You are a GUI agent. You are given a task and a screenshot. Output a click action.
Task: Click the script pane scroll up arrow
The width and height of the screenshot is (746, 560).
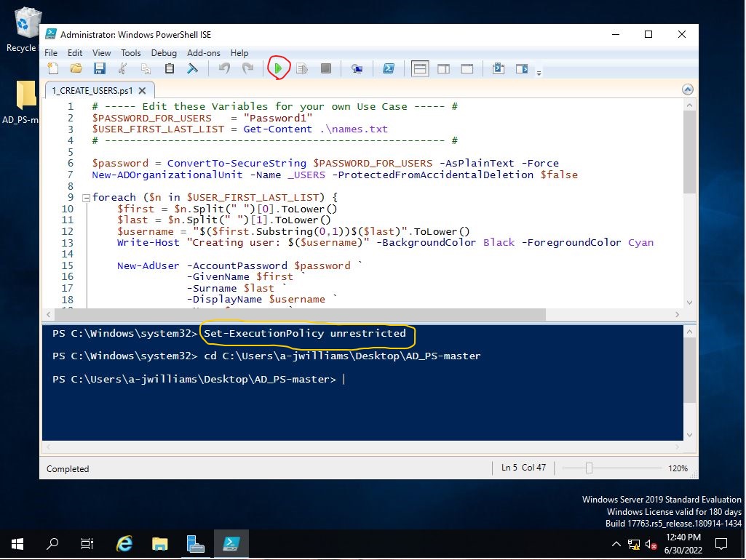tap(689, 105)
